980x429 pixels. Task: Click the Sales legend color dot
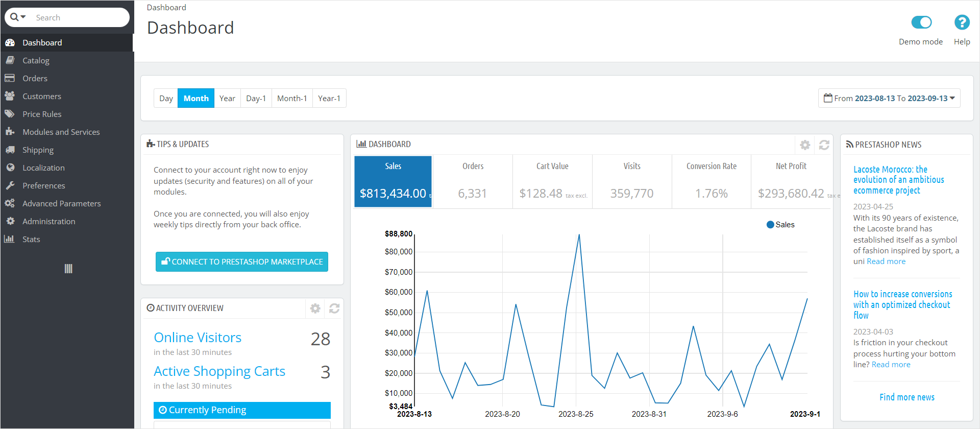pyautogui.click(x=770, y=225)
